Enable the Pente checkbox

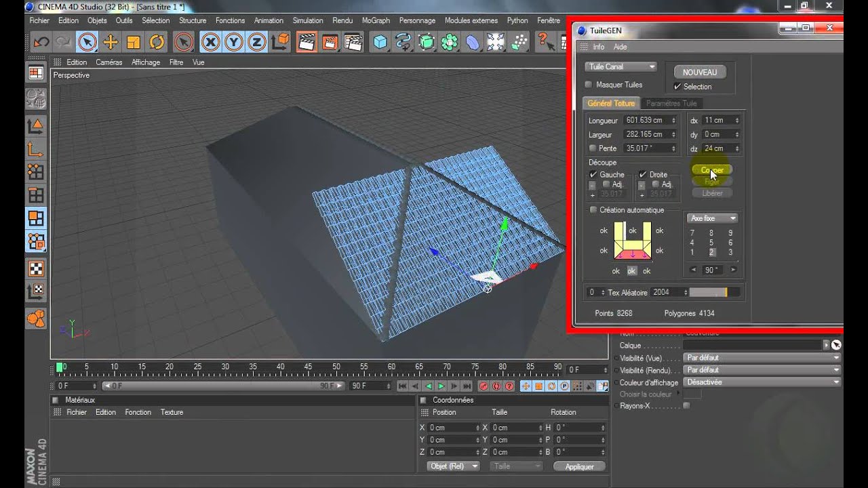(x=593, y=148)
